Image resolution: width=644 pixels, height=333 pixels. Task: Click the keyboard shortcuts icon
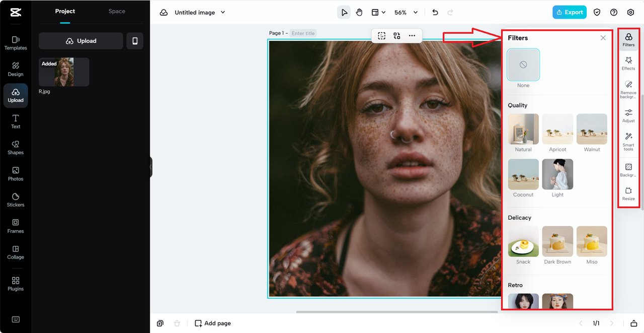pyautogui.click(x=16, y=319)
